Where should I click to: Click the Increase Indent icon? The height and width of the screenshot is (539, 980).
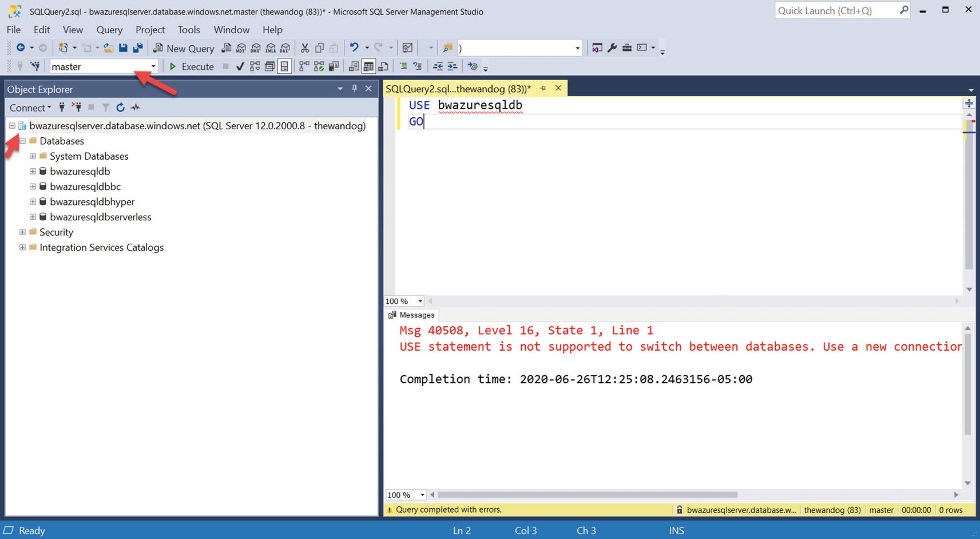(x=453, y=66)
